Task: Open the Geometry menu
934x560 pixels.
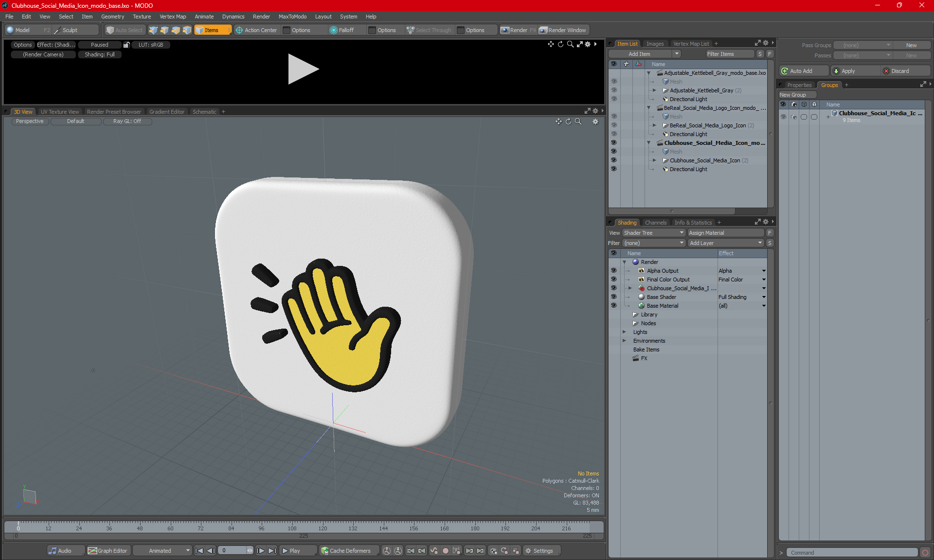Action: tap(112, 17)
